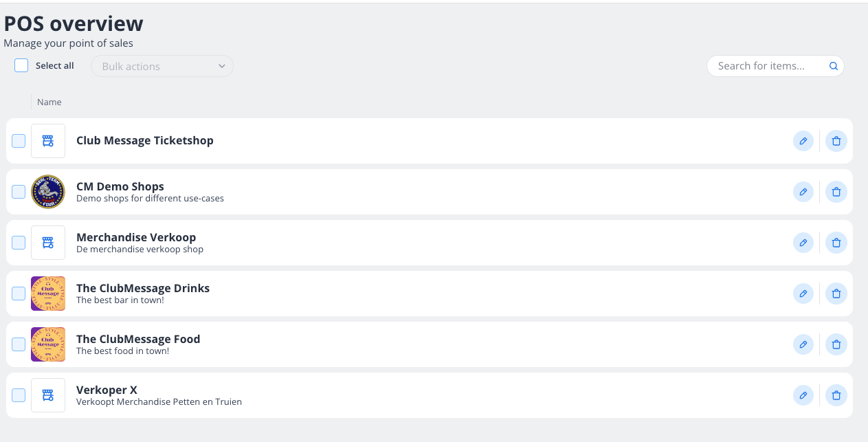Edit The ClubMessage Drinks details
Viewport: 868px width, 442px height.
pyautogui.click(x=803, y=294)
